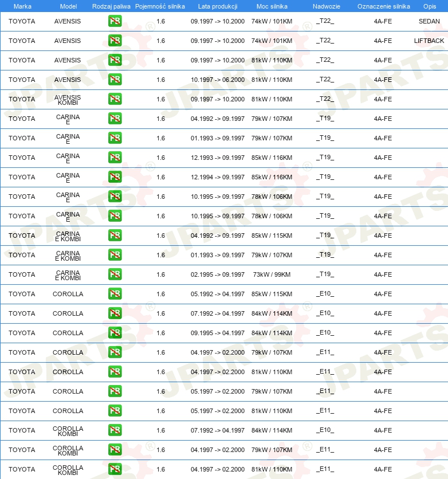Image resolution: width=448 pixels, height=479 pixels.
Task: Click the '73kW / 99KM' power cell
Action: point(272,274)
